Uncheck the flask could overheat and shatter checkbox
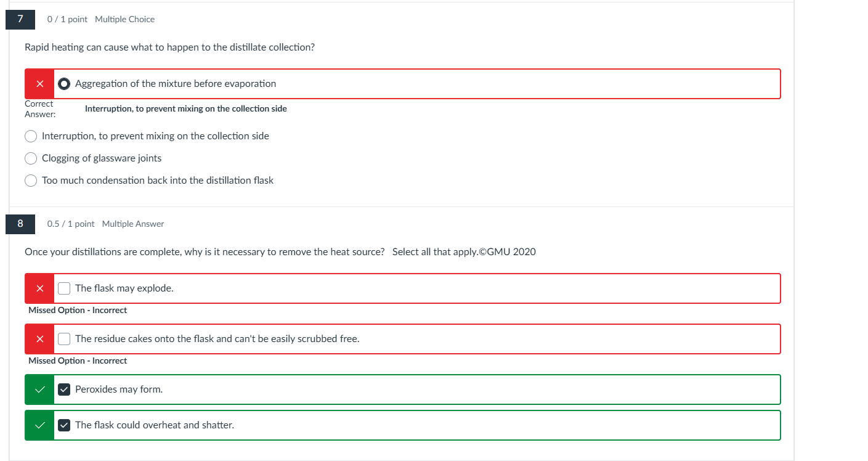This screenshot has height=461, width=868. click(64, 425)
